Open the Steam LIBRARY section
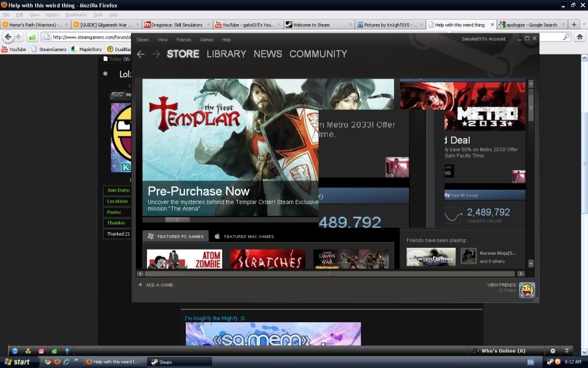The width and height of the screenshot is (588, 368). 226,54
